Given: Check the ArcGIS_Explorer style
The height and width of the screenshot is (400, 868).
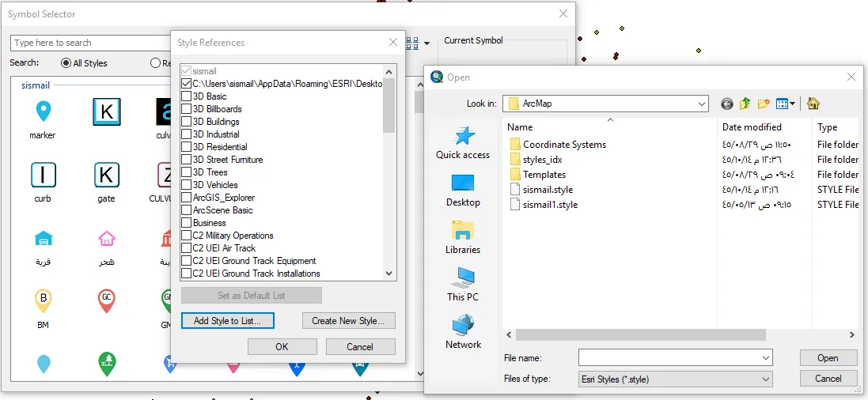Looking at the screenshot, I should coord(186,198).
